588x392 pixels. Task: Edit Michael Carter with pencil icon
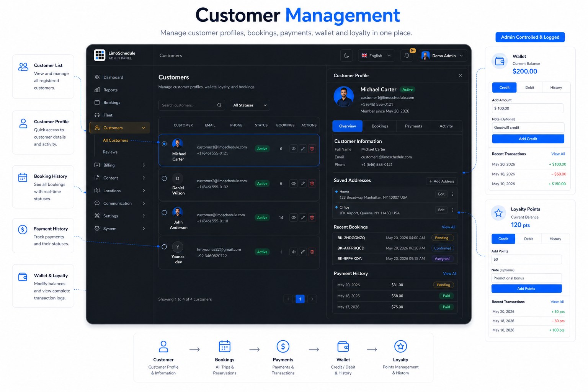(x=303, y=149)
